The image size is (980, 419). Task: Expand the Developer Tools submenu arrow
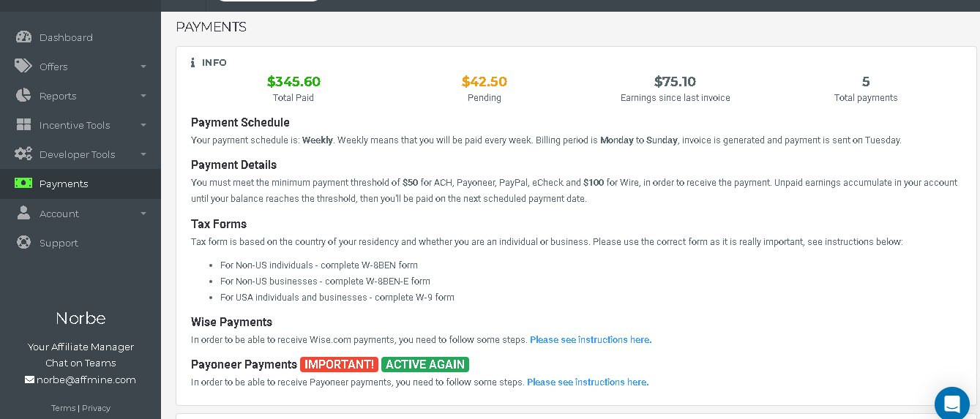click(143, 154)
